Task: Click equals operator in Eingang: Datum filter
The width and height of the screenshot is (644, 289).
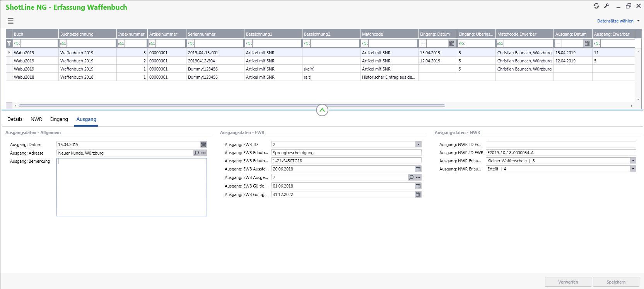Action: coord(423,43)
